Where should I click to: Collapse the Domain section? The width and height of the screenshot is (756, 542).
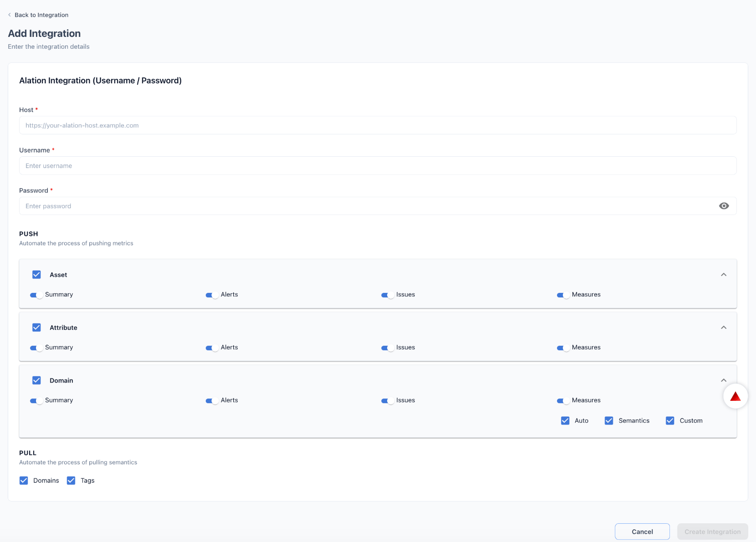[724, 380]
